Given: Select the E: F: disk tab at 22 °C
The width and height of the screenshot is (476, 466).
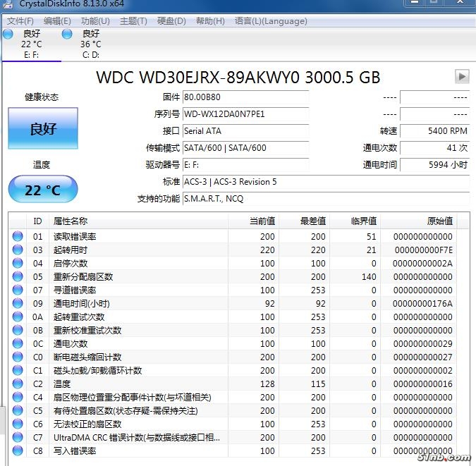Looking at the screenshot, I should [x=31, y=44].
